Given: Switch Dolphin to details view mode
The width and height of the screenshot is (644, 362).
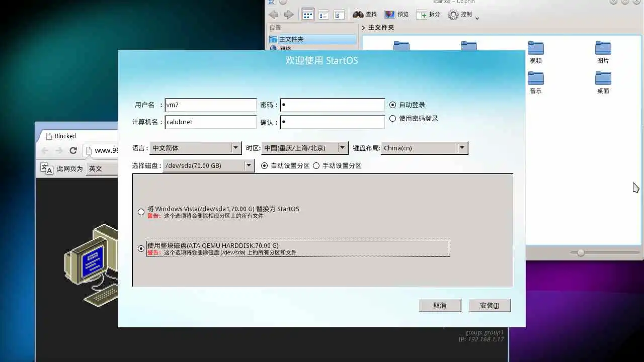Looking at the screenshot, I should point(324,15).
